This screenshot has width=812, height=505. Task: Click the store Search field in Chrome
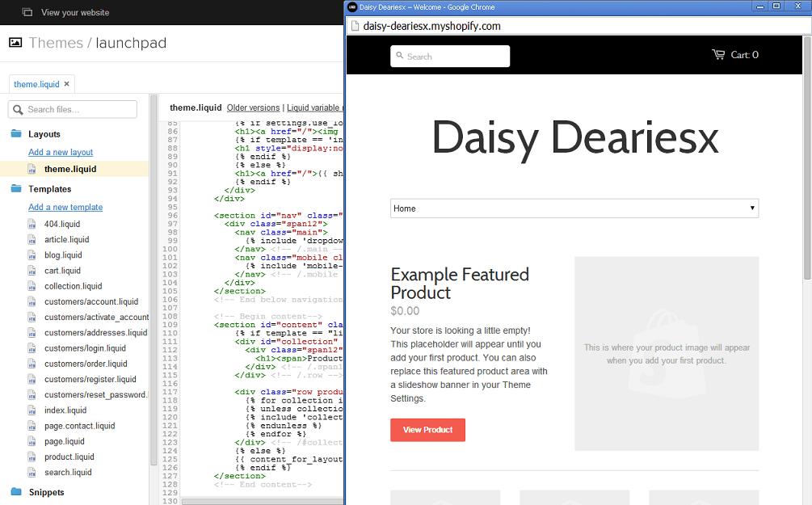450,56
